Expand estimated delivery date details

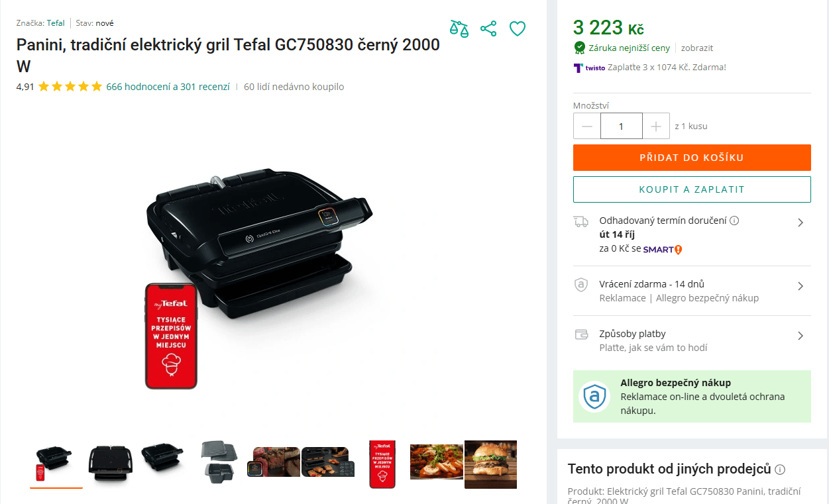pos(692,235)
